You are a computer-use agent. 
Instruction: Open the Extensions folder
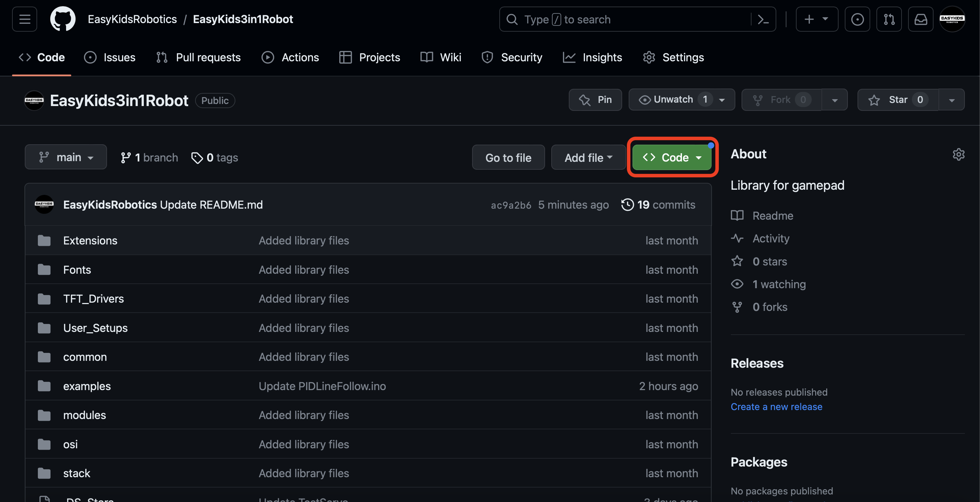[x=90, y=241]
